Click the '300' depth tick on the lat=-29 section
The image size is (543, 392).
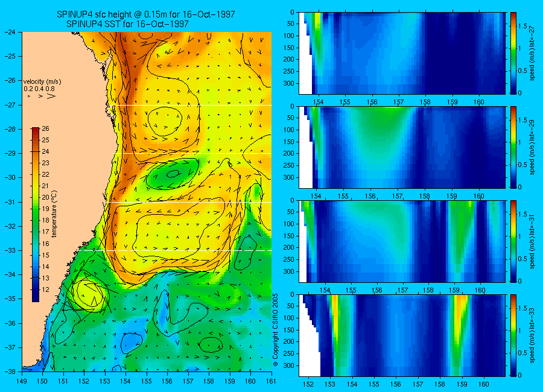289,177
